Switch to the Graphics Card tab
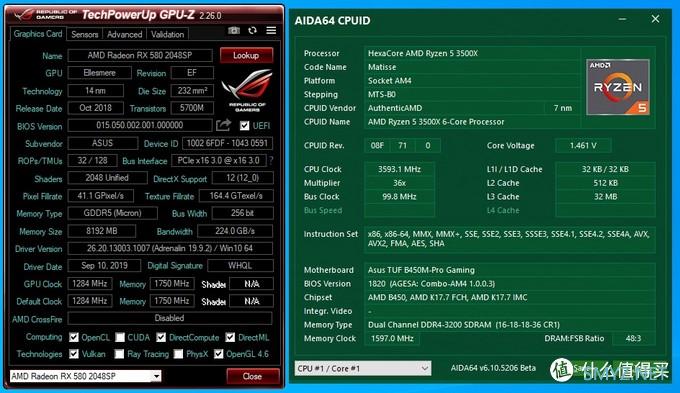 [38, 34]
